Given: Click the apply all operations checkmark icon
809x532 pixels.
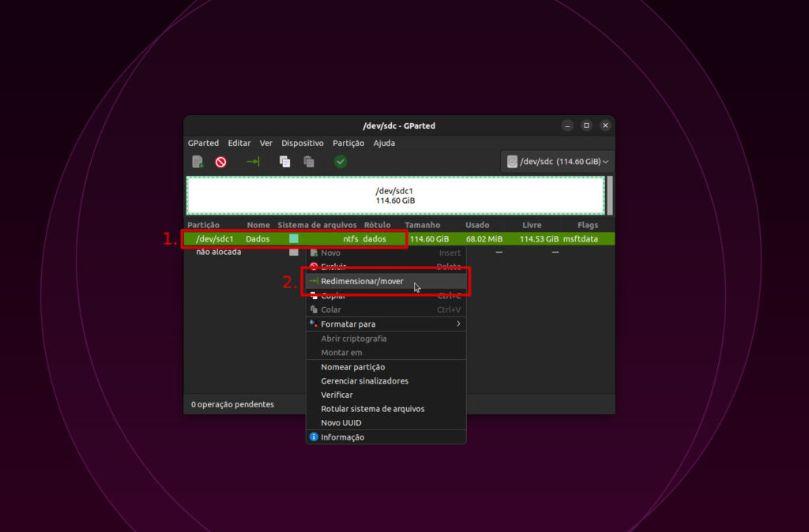Looking at the screenshot, I should pyautogui.click(x=341, y=162).
